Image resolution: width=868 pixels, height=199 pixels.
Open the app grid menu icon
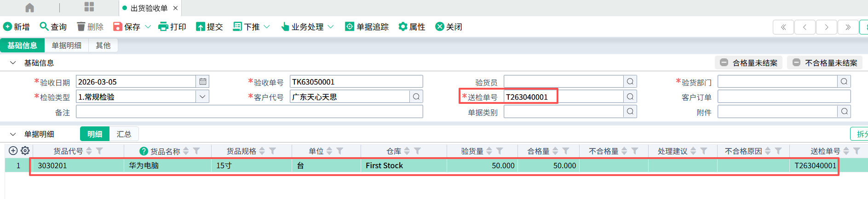(x=89, y=7)
